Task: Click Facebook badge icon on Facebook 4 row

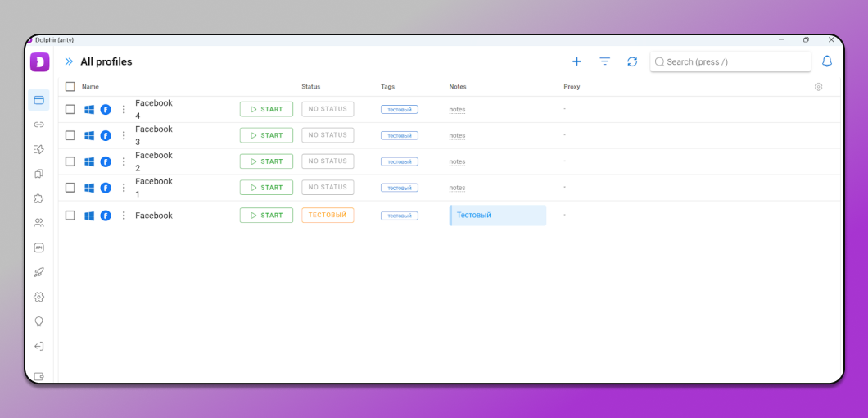Action: point(106,109)
